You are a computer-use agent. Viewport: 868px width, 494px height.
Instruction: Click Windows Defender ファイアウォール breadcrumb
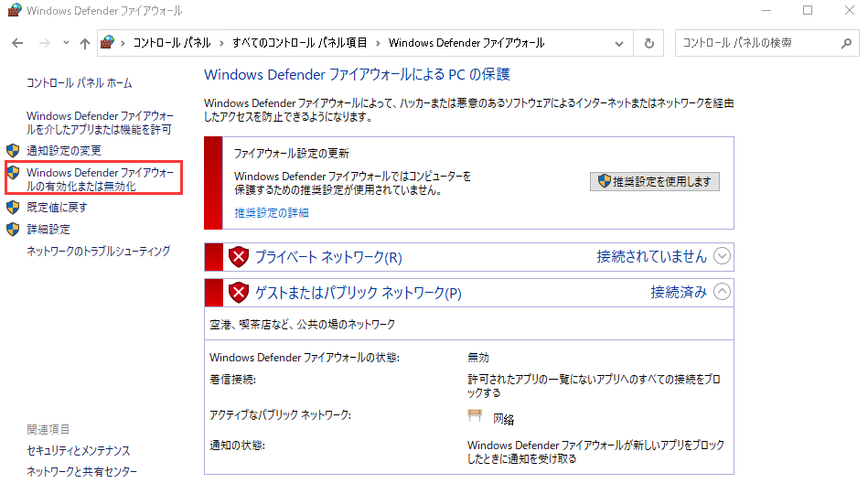[466, 43]
